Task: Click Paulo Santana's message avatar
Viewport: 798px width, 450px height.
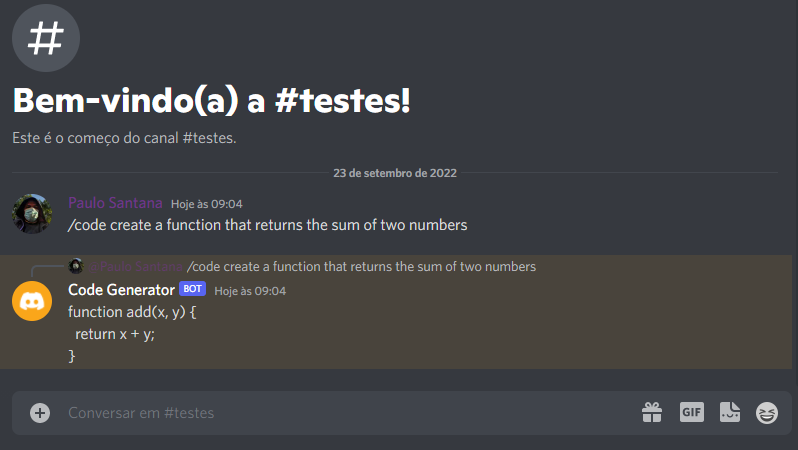Action: [x=32, y=213]
